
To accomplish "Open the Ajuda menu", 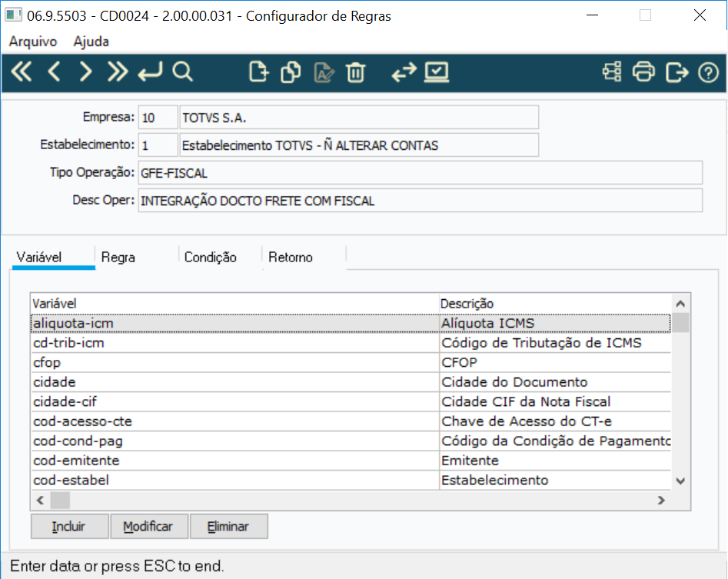I will (91, 42).
